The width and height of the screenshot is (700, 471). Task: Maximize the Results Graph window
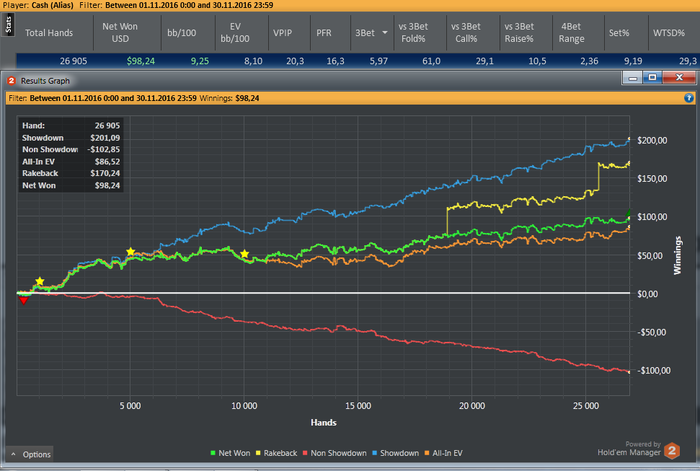click(652, 78)
